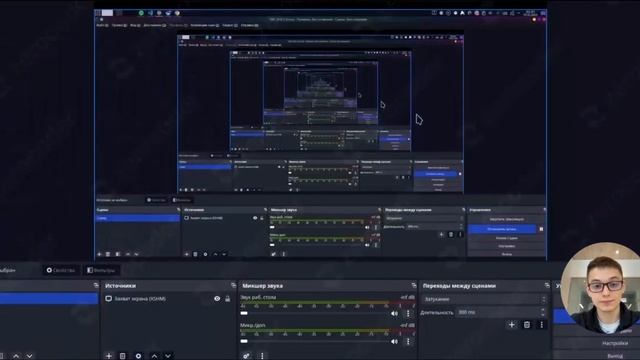
Task: Float the main scenes dock
Action: (x=96, y=285)
